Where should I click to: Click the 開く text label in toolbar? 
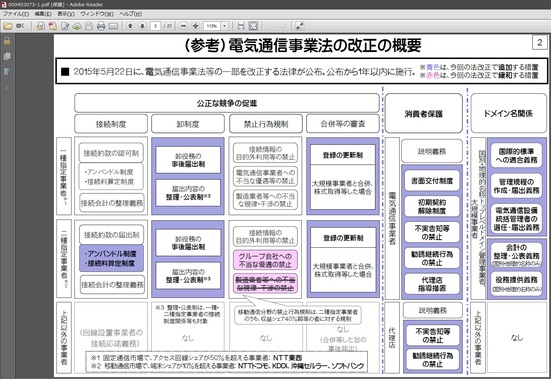point(20,26)
